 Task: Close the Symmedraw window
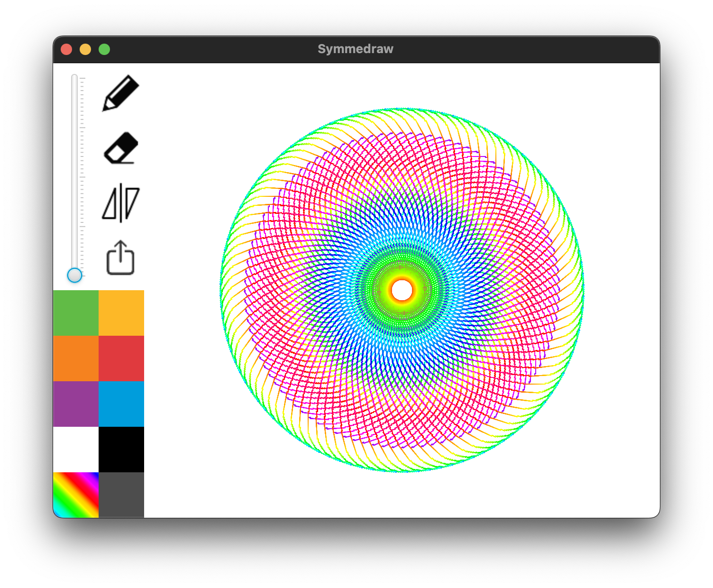point(66,49)
